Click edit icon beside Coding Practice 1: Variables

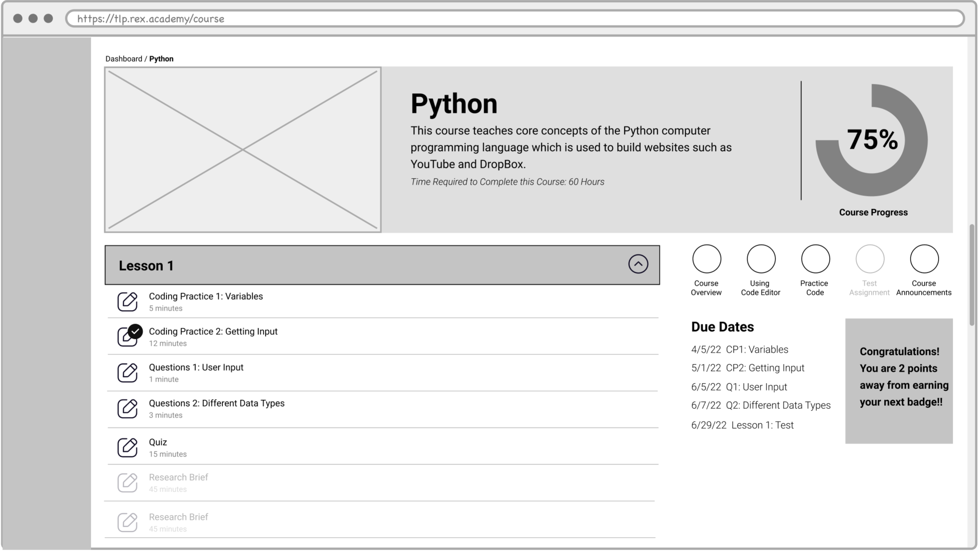click(127, 302)
